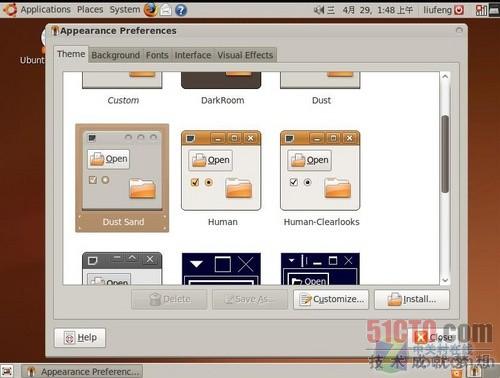Click the Install... button
Image resolution: width=500 pixels, height=378 pixels.
coord(412,299)
